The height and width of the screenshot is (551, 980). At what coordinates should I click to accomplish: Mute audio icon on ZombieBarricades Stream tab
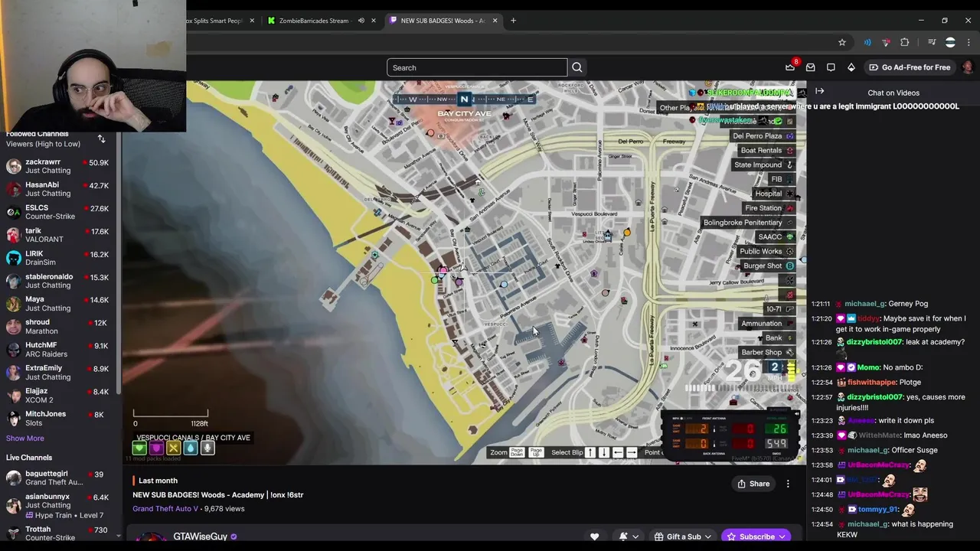pyautogui.click(x=361, y=21)
